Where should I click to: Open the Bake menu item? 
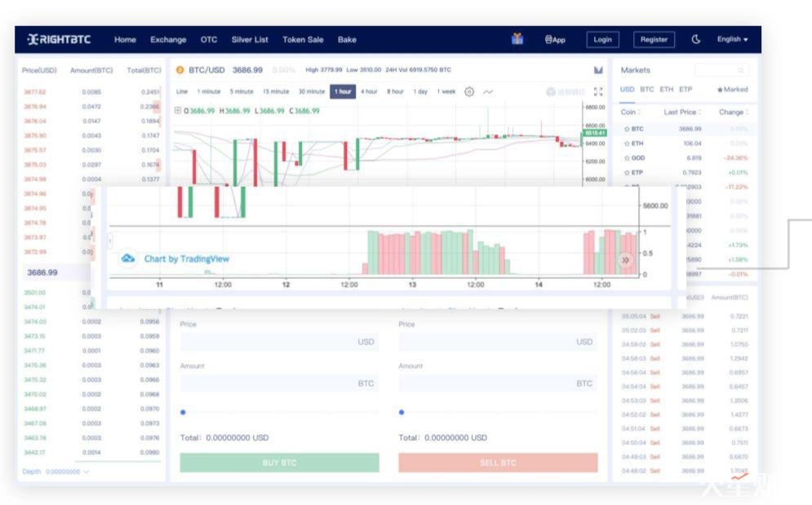347,39
